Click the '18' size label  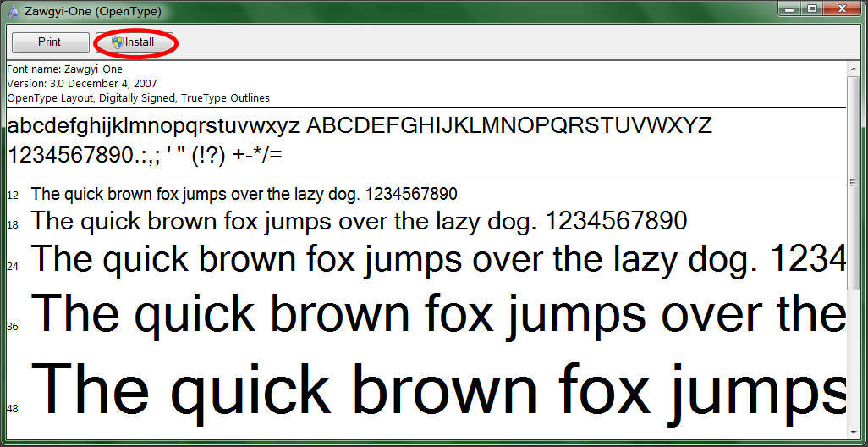click(13, 225)
